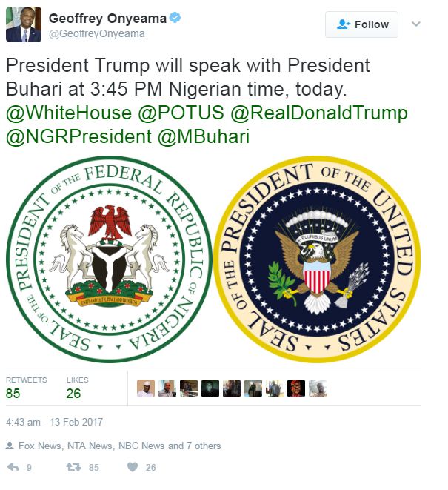Click the reply arrow icon
The width and height of the screenshot is (448, 490).
tap(13, 467)
